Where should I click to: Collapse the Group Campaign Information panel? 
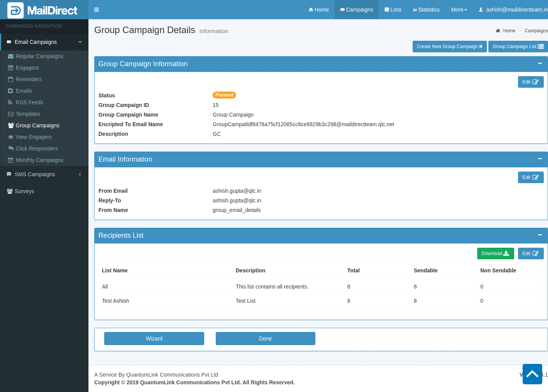(540, 63)
